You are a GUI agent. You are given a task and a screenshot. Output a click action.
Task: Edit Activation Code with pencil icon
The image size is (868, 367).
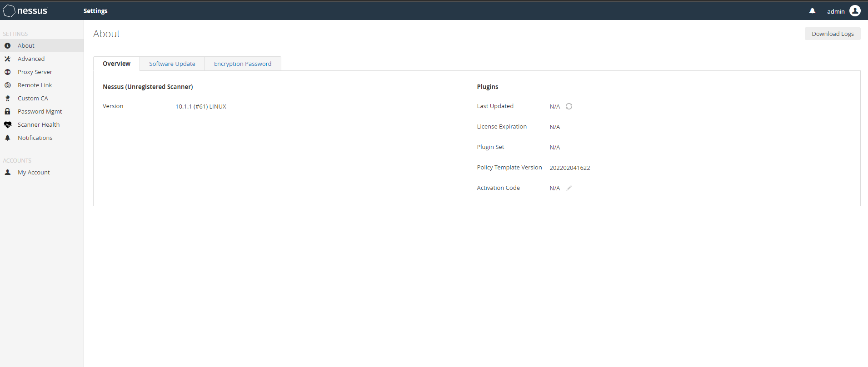click(x=569, y=188)
